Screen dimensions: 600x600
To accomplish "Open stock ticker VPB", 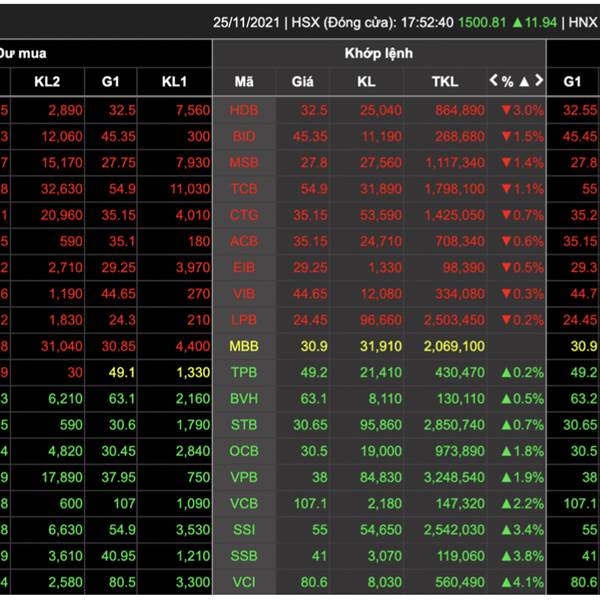I will (244, 477).
